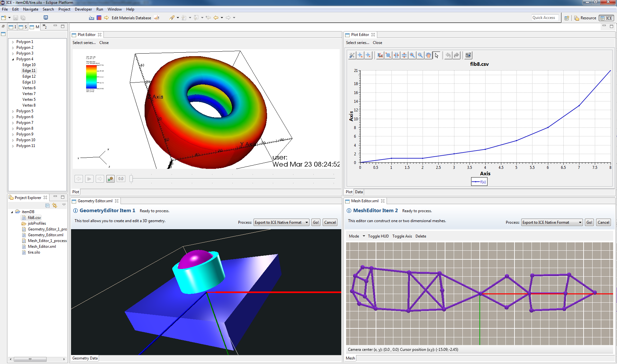
Task: Open the Developer menu
Action: point(83,9)
